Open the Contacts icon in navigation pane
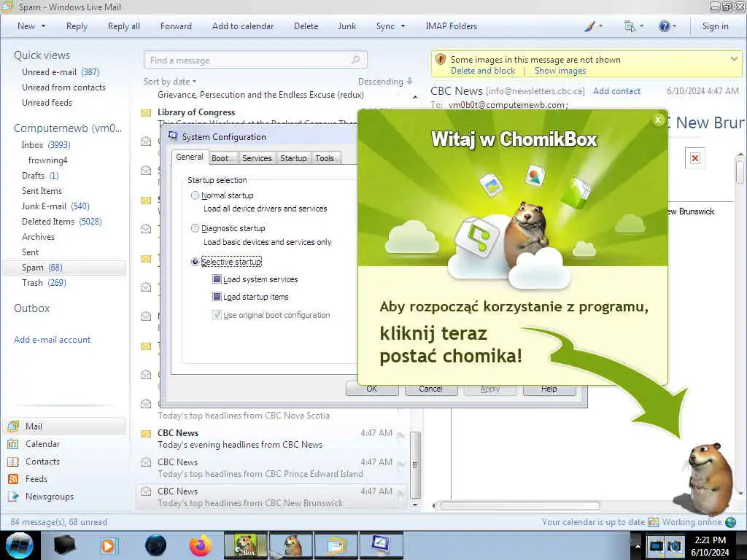This screenshot has width=747, height=560. coord(13,462)
